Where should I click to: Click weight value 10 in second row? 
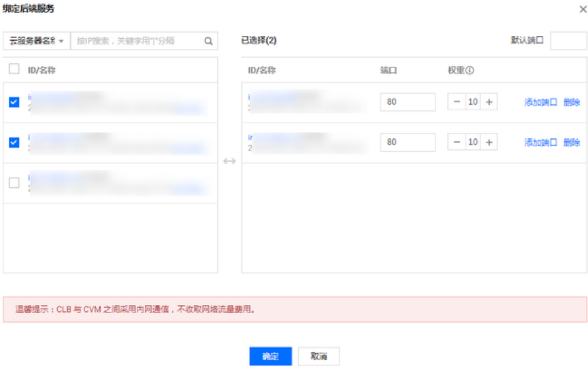(473, 142)
